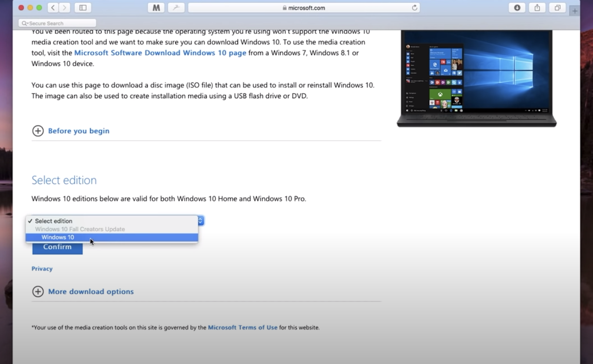The image size is (593, 364).
Task: Show all tabs overview icon
Action: coord(557,7)
